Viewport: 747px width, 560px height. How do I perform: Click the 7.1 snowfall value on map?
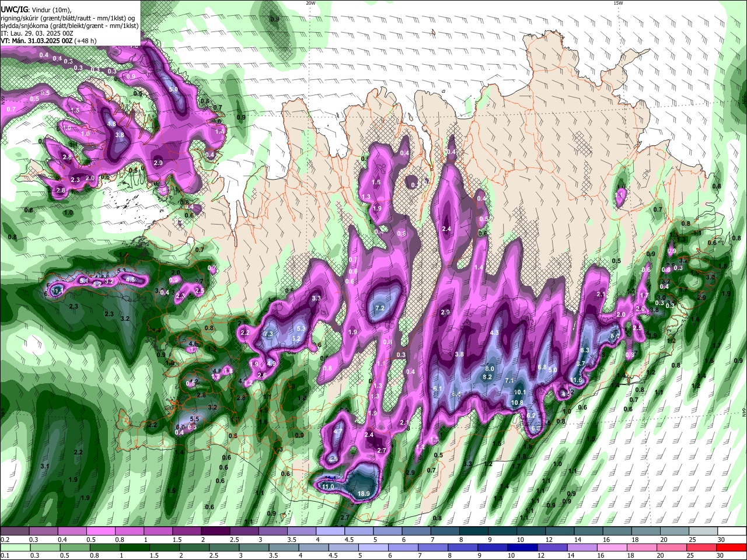[x=509, y=381]
